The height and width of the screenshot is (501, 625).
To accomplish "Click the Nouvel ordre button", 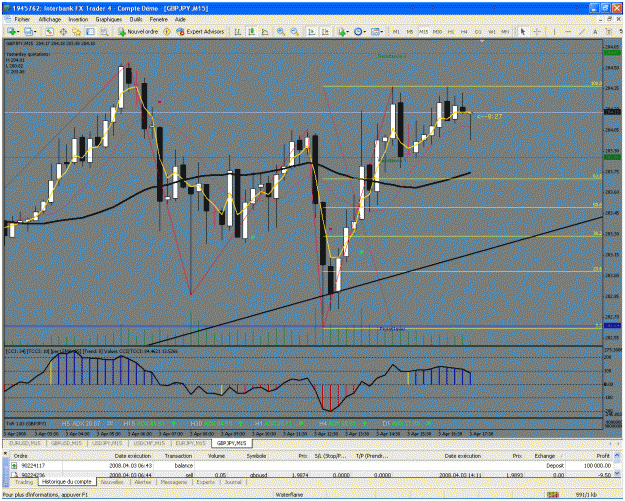I will (x=138, y=31).
